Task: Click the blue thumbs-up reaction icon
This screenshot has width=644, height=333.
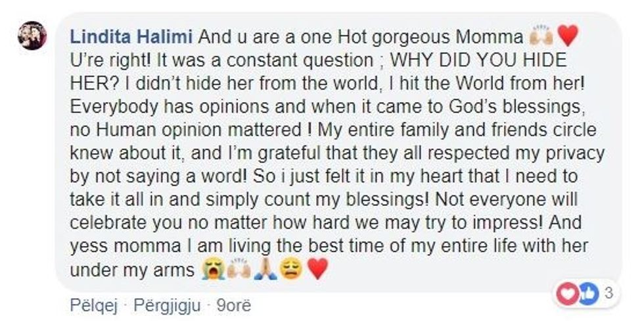Action: pyautogui.click(x=588, y=295)
